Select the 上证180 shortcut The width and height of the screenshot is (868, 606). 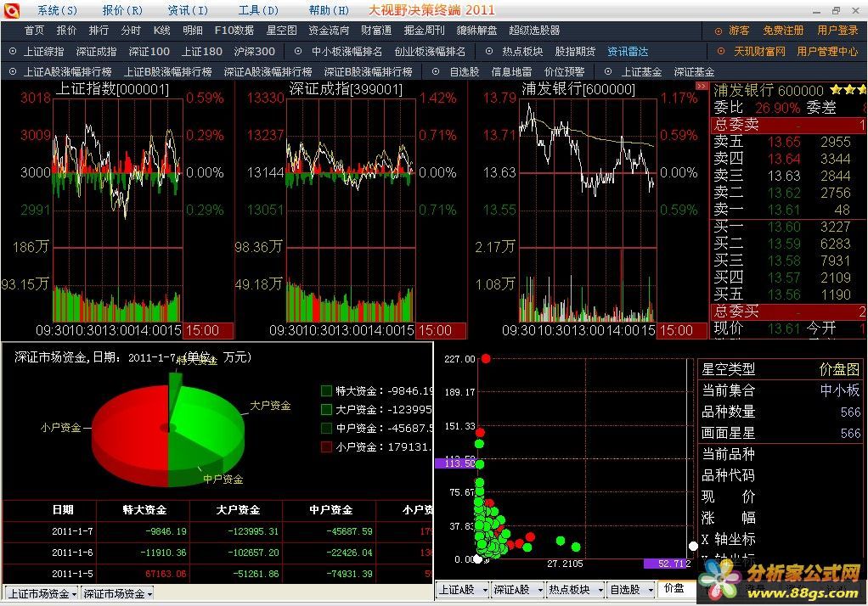[x=202, y=52]
